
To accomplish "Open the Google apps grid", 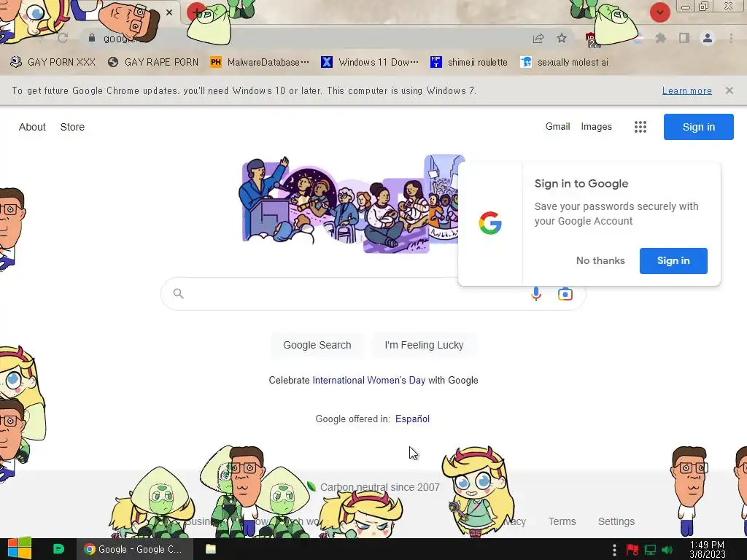I will tap(640, 127).
